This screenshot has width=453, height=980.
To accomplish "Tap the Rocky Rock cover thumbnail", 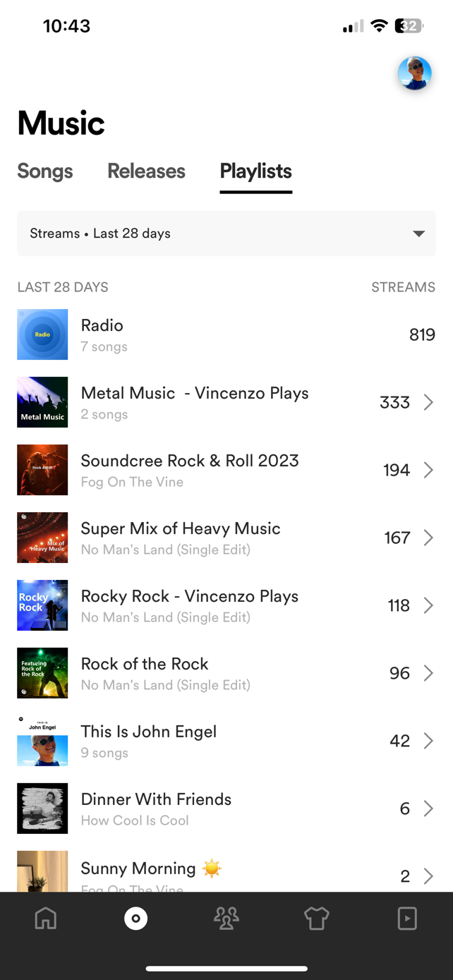I will [42, 605].
